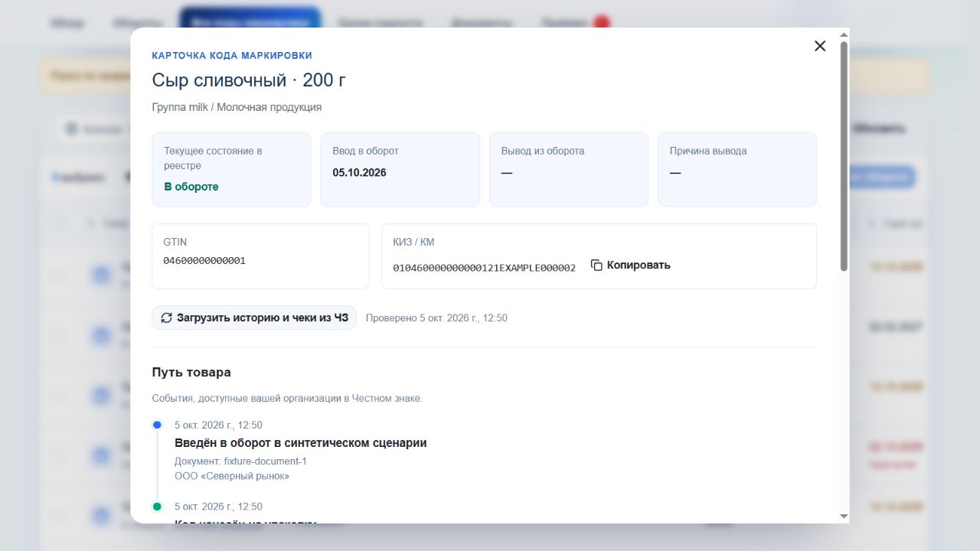Click the Путь товара heading

point(191,373)
